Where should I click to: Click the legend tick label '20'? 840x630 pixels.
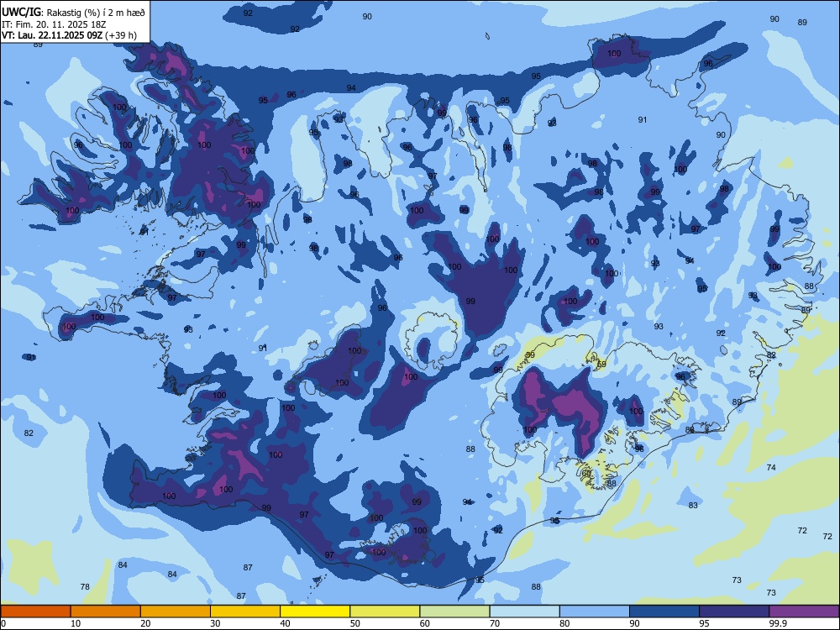[145, 623]
